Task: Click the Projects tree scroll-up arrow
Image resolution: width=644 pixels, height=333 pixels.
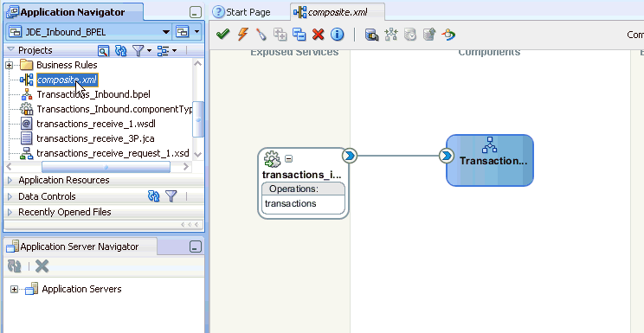Action: pos(198,64)
